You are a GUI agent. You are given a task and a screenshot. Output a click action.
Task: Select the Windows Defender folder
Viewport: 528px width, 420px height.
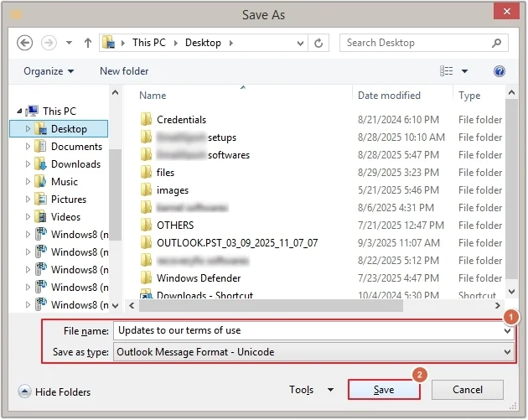199,277
